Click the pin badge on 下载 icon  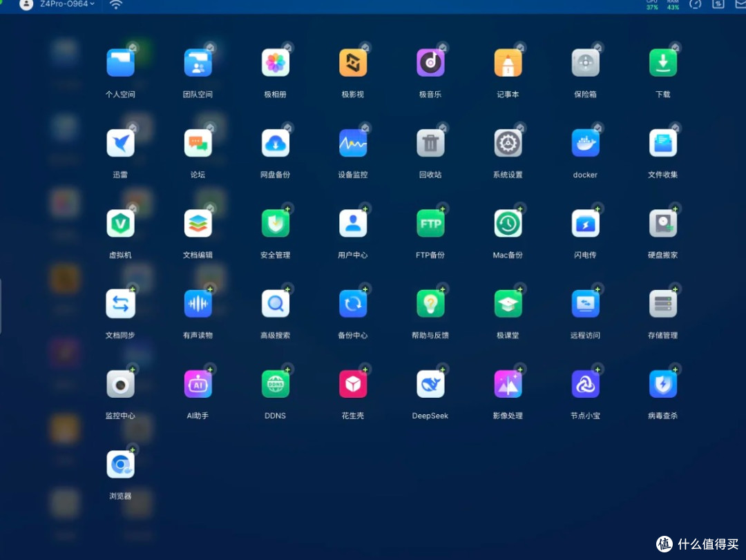(675, 48)
